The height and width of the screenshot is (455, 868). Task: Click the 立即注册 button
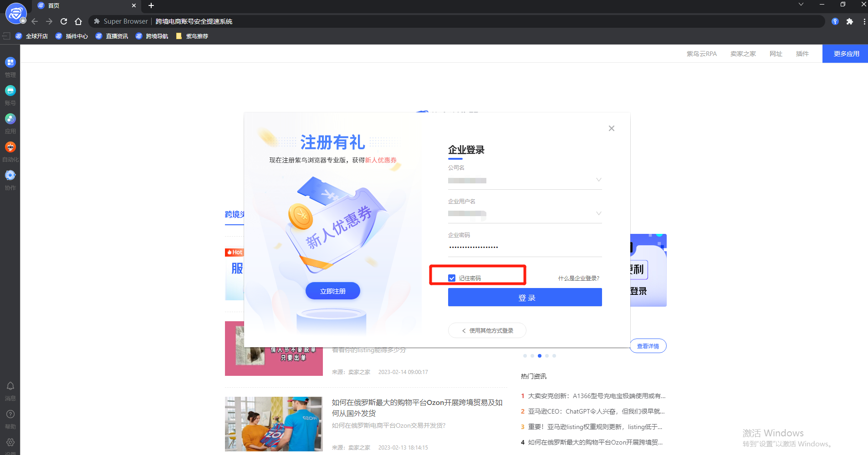[333, 291]
